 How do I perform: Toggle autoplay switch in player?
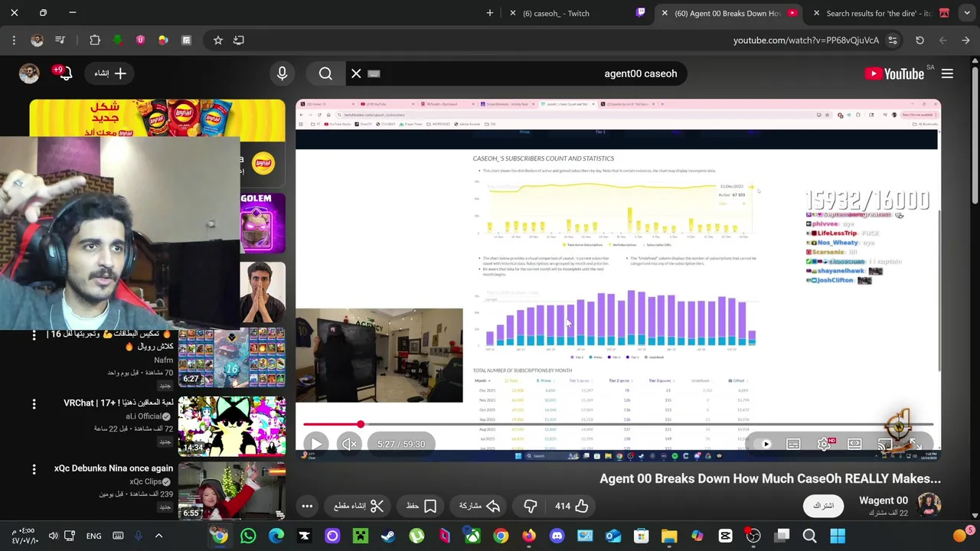763,444
